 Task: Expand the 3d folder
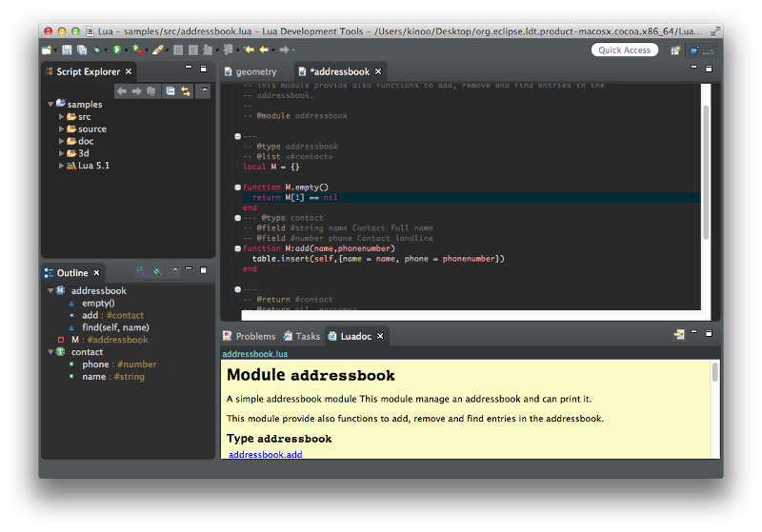pos(61,153)
